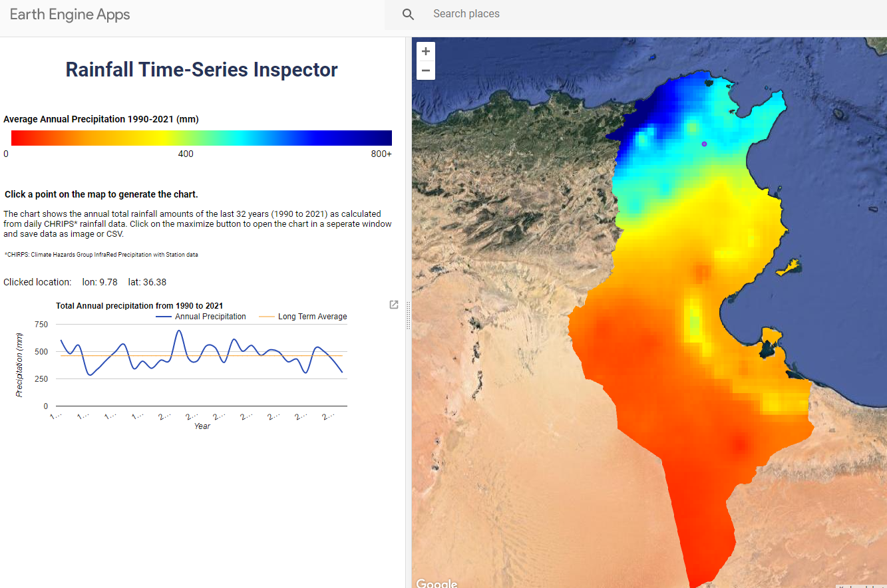Zoom in using the map plus icon
887x588 pixels.
[425, 51]
